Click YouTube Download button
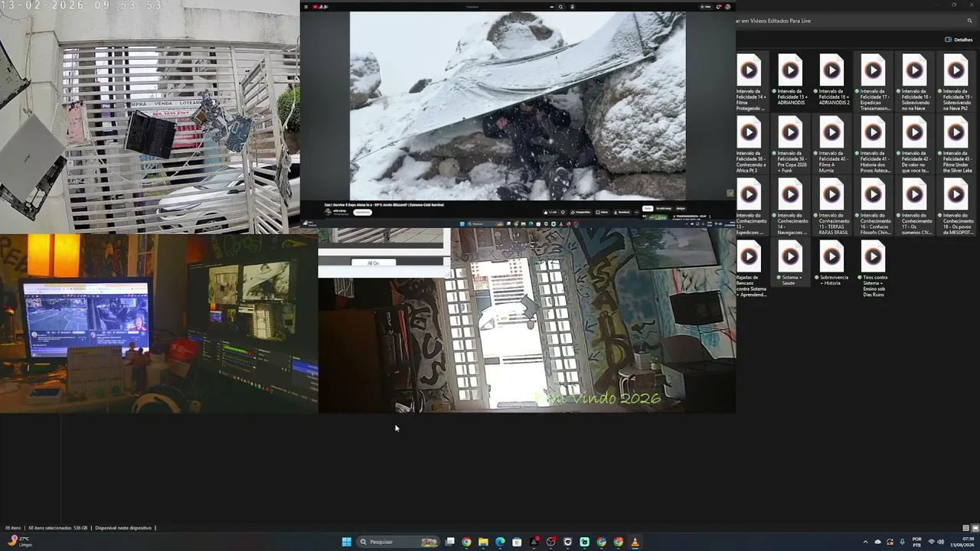980x551 pixels. pos(622,212)
